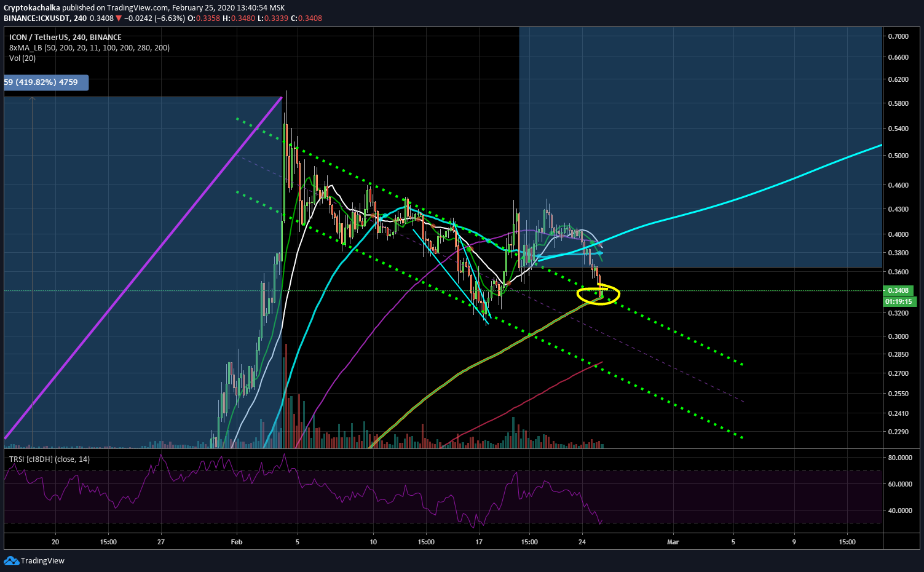Click the TRSI [cl8DH] (close, 14) legend
The image size is (924, 572).
point(49,459)
